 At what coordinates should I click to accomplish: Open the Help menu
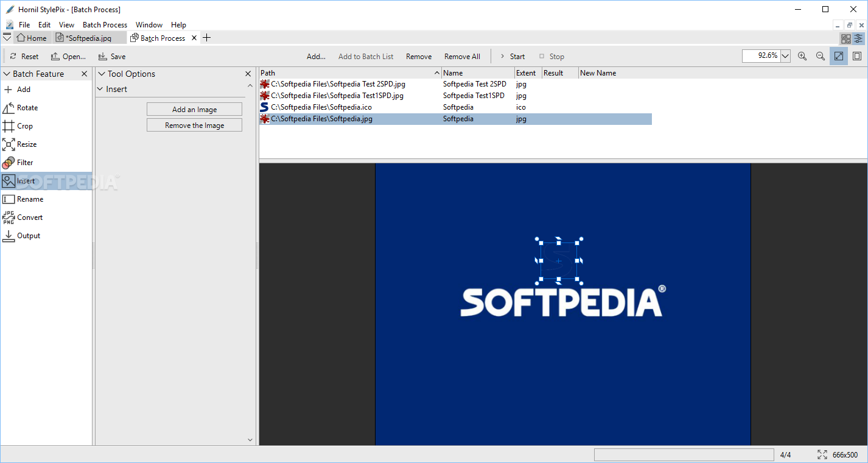tap(178, 25)
